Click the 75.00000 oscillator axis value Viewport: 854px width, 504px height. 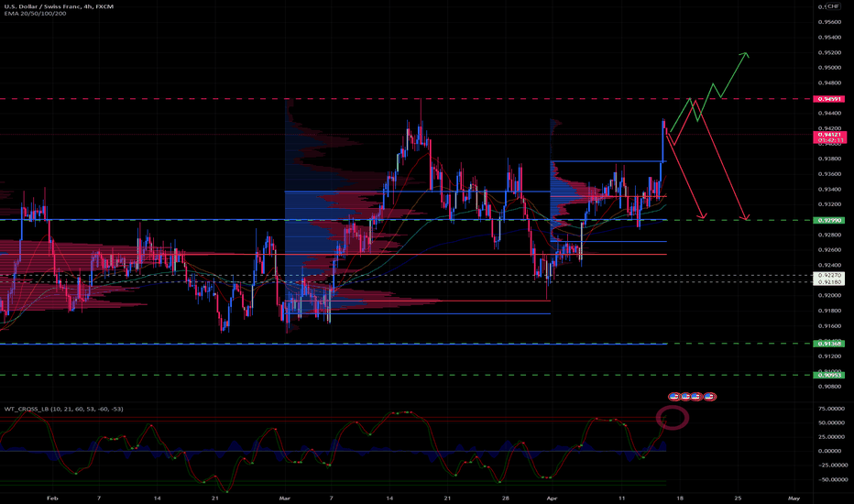[832, 409]
